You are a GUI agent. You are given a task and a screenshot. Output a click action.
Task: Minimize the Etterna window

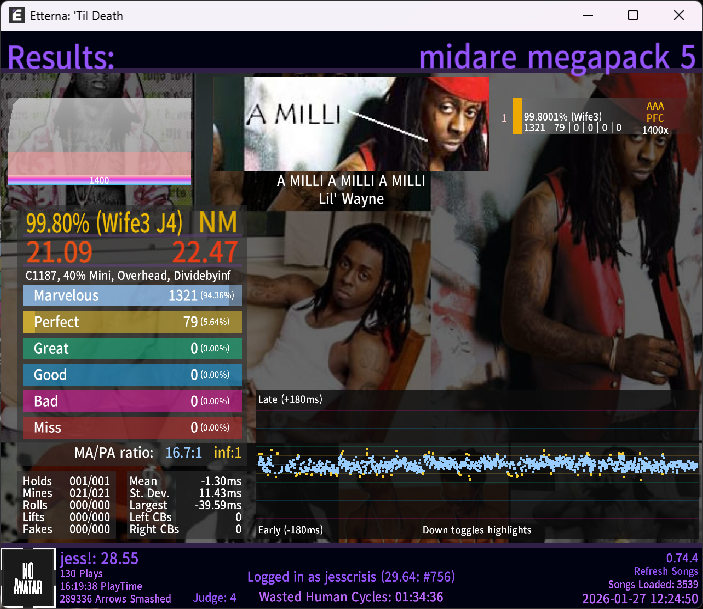[587, 16]
